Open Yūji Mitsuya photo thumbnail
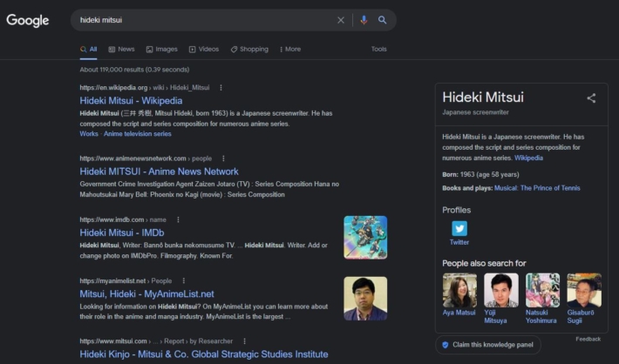This screenshot has height=364, width=619. point(501,290)
